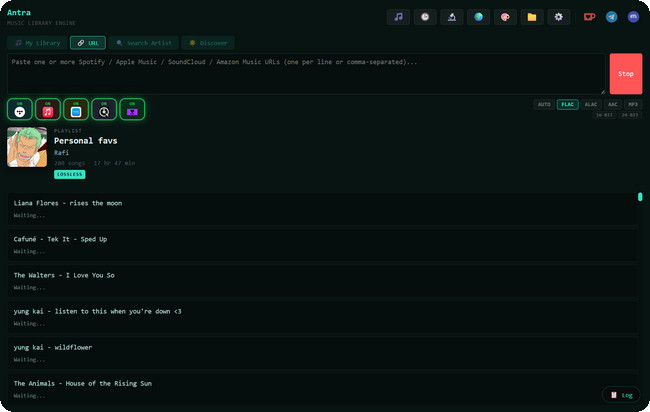Click the Personal favs playlist title
This screenshot has height=412, width=650.
pos(85,141)
